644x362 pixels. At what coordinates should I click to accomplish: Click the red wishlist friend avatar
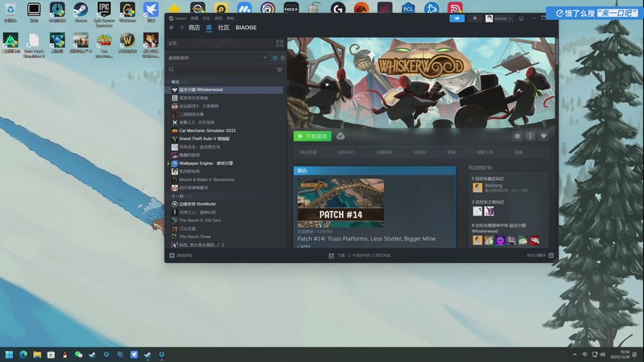(535, 241)
